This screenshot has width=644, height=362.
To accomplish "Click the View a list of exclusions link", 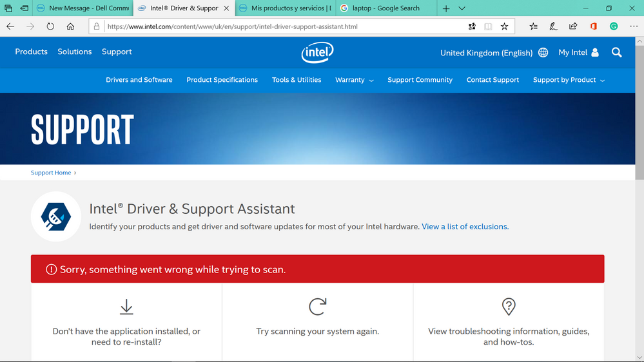I will pos(465,227).
